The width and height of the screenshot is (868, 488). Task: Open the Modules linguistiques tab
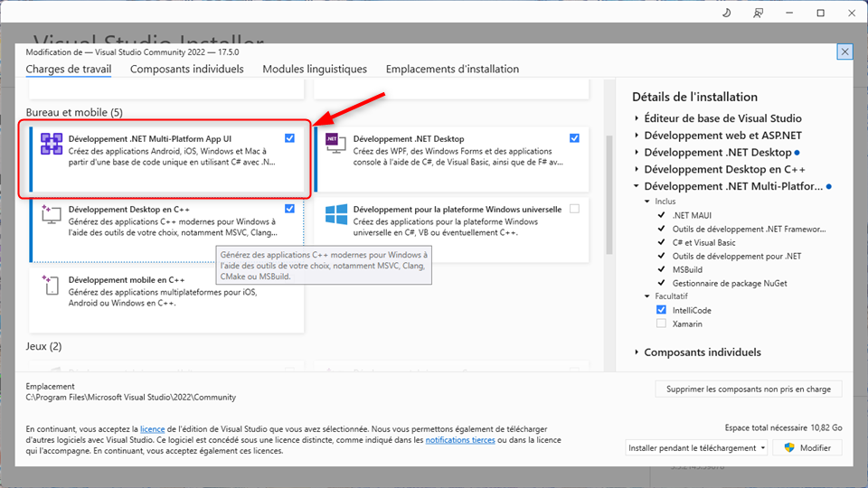pos(315,70)
